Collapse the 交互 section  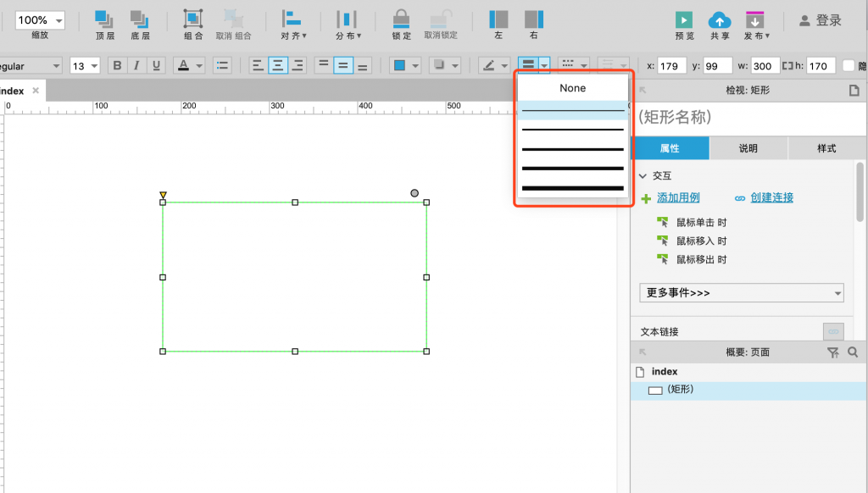[643, 176]
